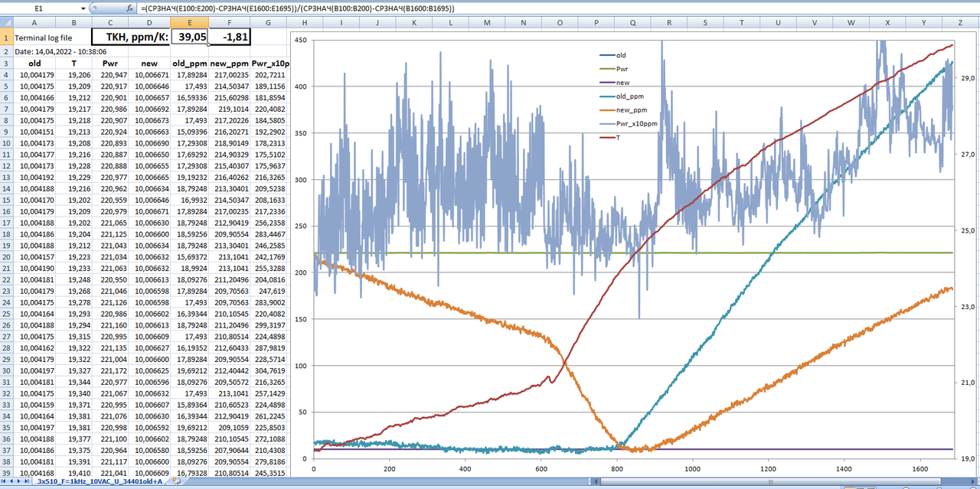This screenshot has height=489, width=980.
Task: Select row 20 header
Action: point(7,257)
